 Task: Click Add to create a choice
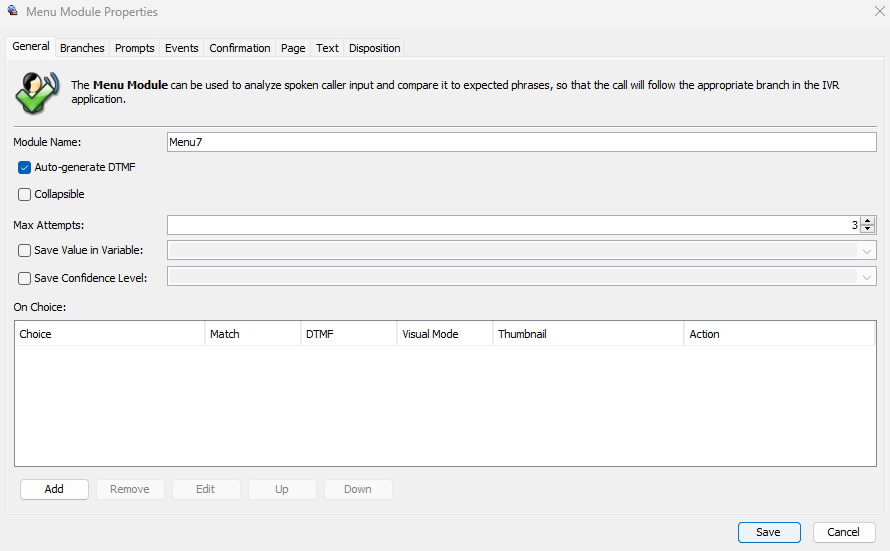(54, 489)
